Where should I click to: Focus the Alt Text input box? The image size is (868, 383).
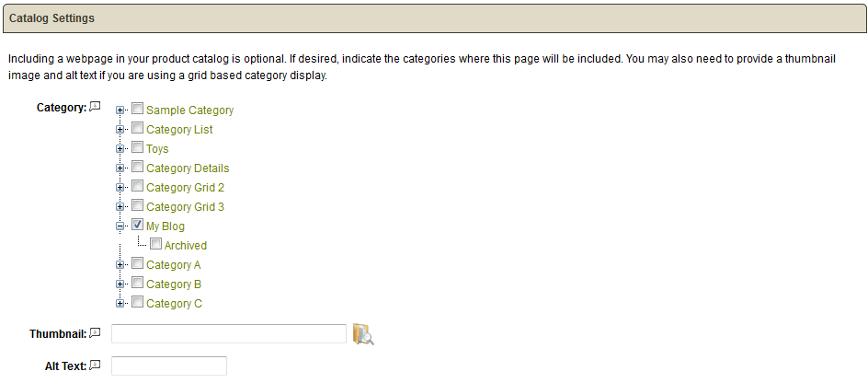[169, 366]
